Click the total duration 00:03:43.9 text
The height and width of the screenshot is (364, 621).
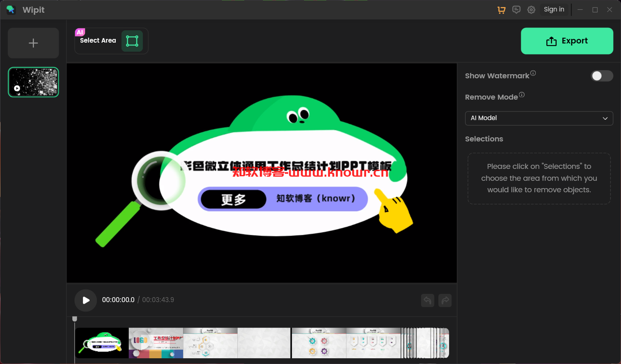point(158,300)
